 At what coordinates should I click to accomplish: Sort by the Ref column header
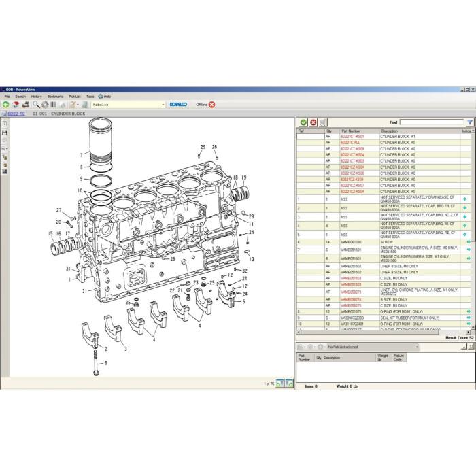[x=311, y=131]
